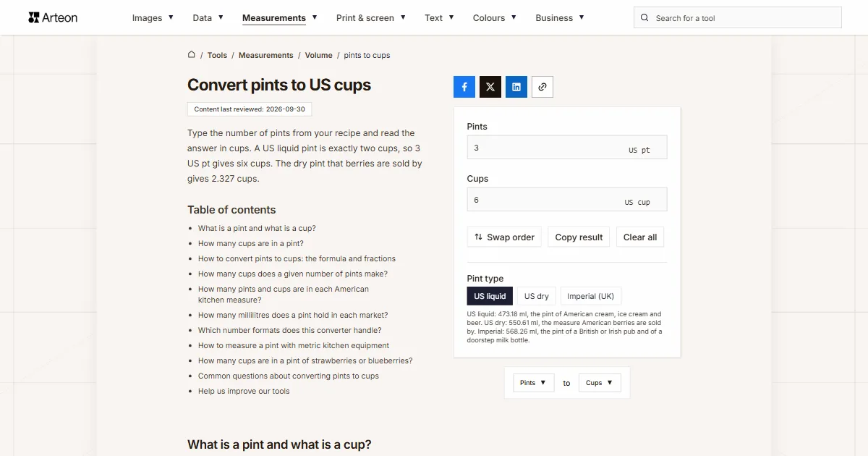Jump to 'What is a pint and what is a cup?'

pos(257,228)
